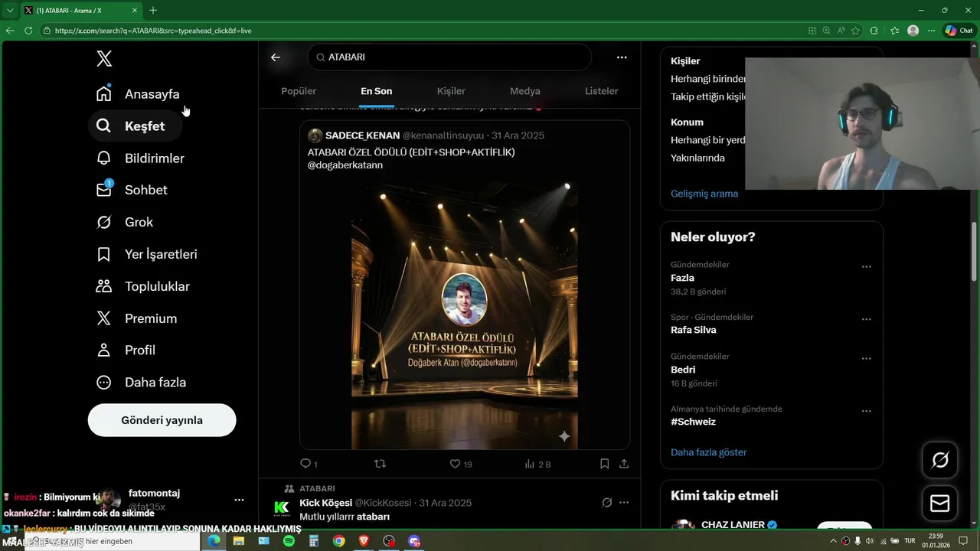View post analytics showing 2 B
Viewport: 980px width, 551px height.
(x=537, y=464)
